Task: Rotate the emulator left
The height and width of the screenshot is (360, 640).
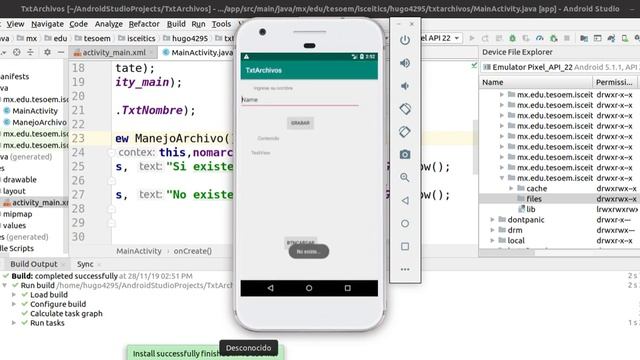Action: tap(405, 109)
